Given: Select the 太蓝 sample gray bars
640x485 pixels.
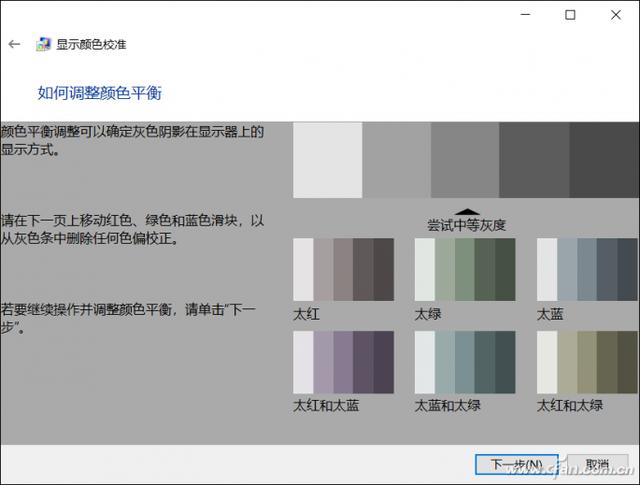Looking at the screenshot, I should click(x=587, y=269).
